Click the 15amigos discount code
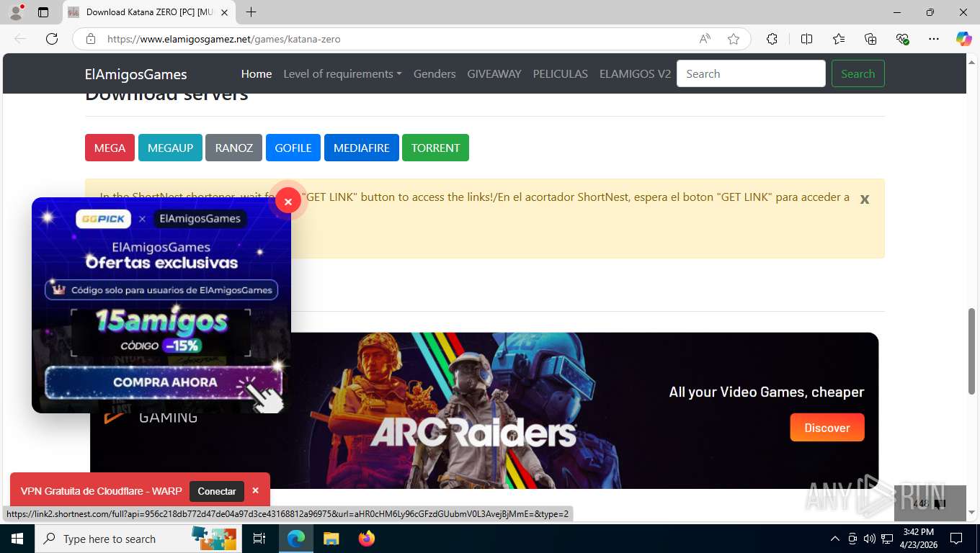 click(161, 322)
